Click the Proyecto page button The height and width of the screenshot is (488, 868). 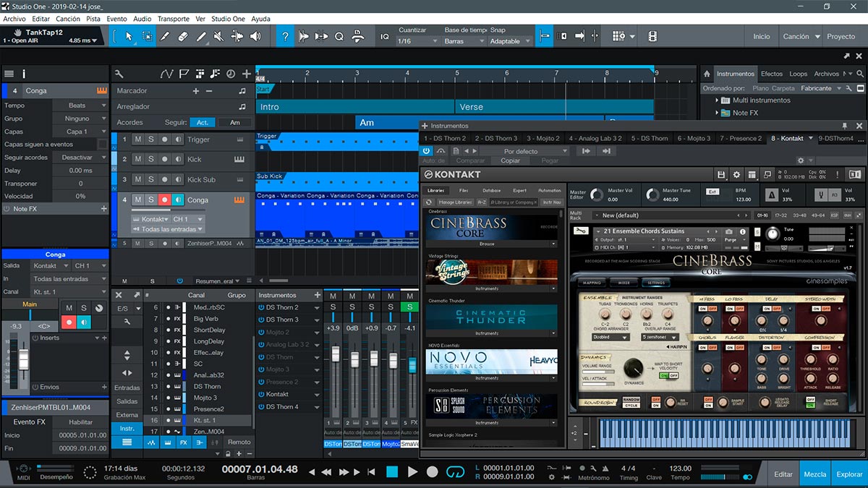841,36
